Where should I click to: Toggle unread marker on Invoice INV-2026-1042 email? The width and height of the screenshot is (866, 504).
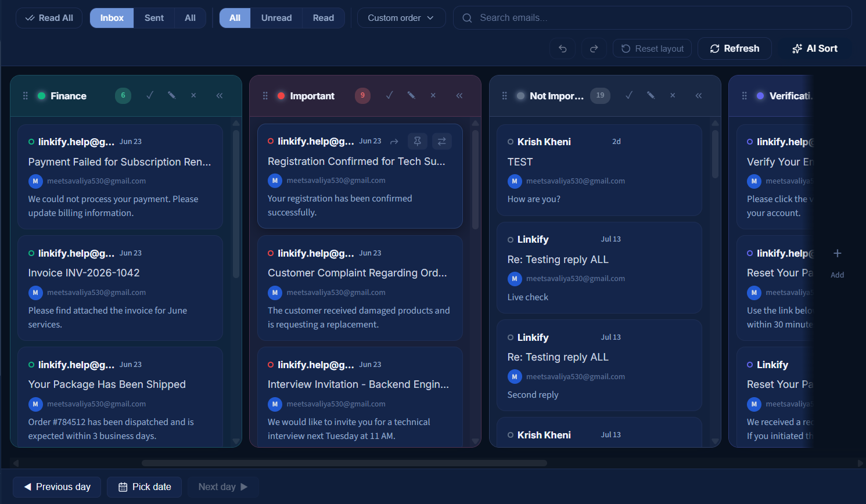31,253
